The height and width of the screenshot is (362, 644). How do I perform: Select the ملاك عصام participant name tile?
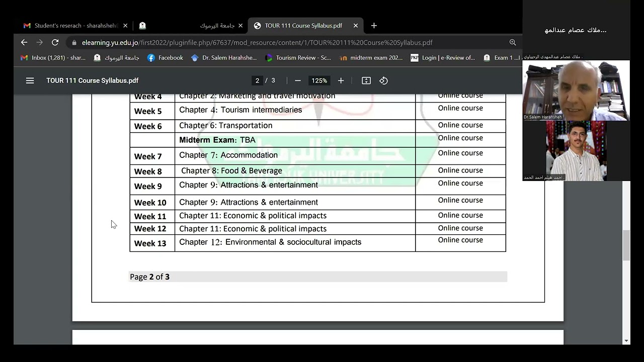(x=576, y=30)
